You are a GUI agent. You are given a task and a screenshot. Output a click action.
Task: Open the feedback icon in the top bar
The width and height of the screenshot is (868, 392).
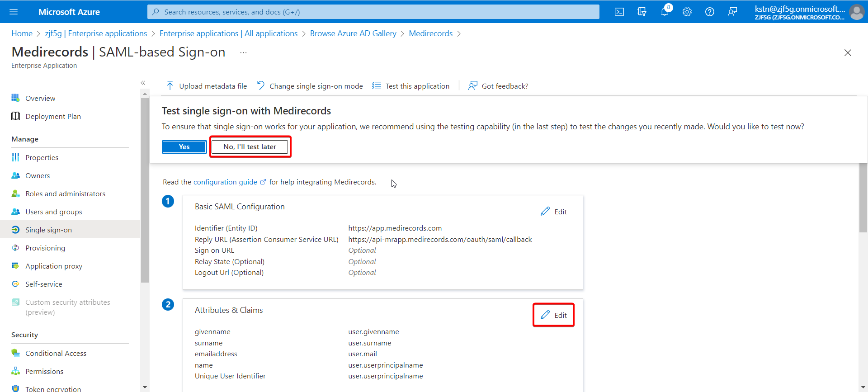tap(732, 12)
